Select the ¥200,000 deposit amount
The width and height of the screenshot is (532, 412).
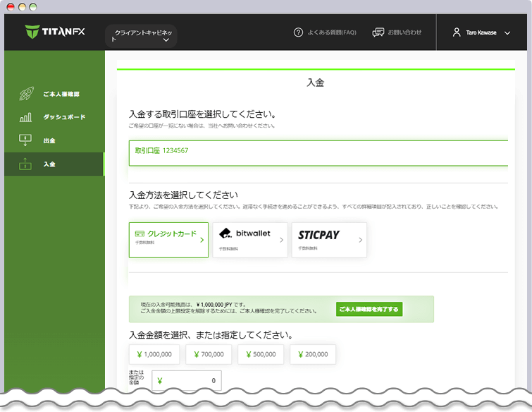point(313,354)
